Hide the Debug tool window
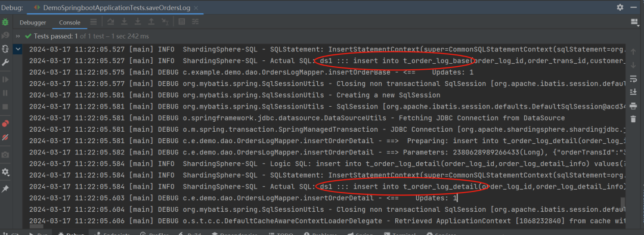The image size is (644, 235). click(634, 7)
